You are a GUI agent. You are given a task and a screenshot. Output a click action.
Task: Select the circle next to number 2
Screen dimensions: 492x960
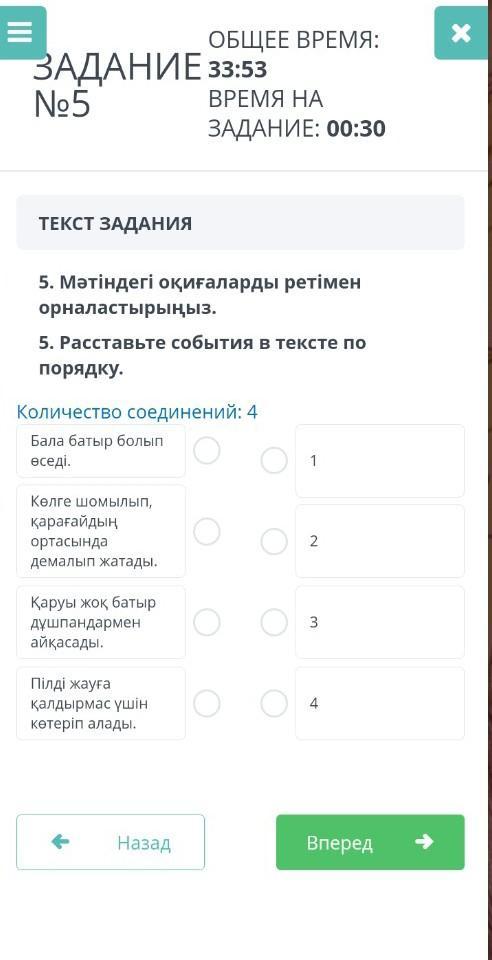tap(274, 541)
